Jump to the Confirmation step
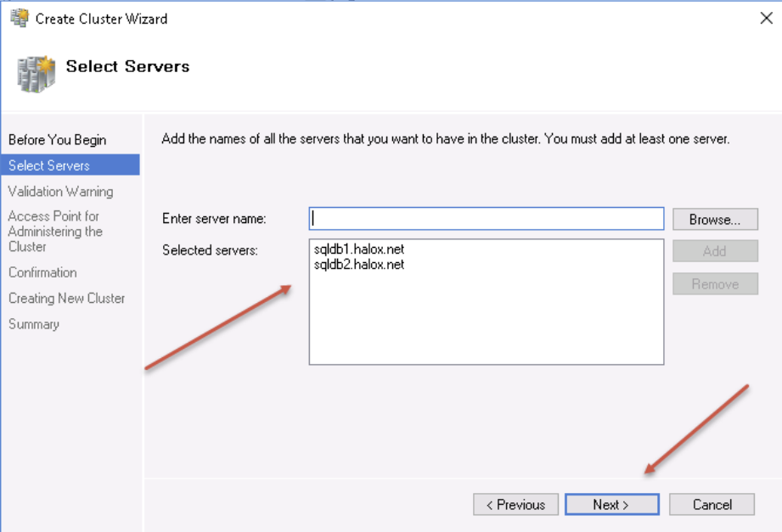782x532 pixels. [43, 272]
